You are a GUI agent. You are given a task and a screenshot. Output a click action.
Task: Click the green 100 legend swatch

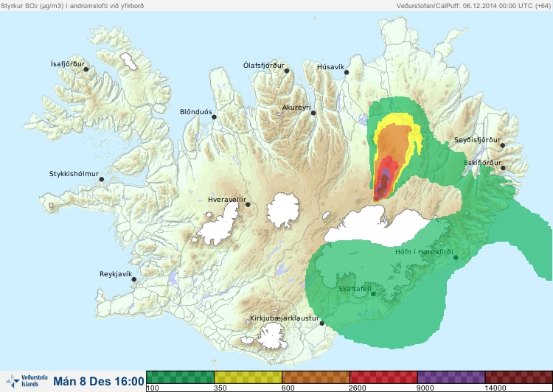[180, 377]
